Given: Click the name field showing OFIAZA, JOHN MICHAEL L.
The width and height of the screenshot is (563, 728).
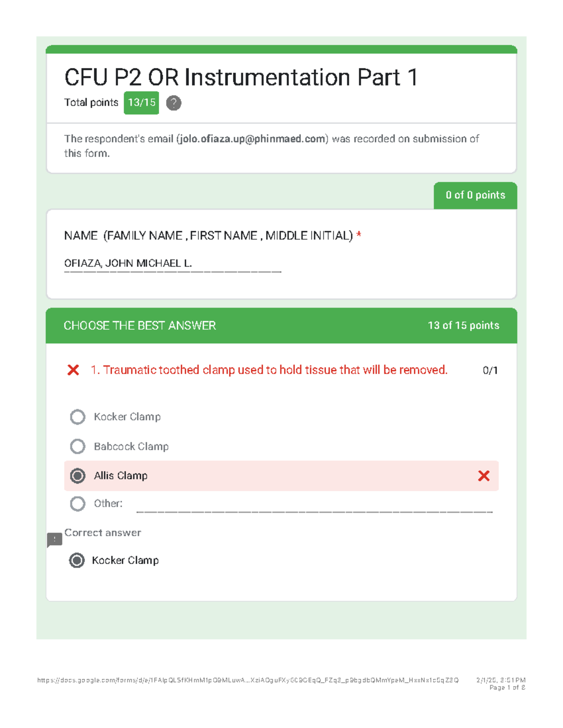Looking at the screenshot, I should (172, 263).
